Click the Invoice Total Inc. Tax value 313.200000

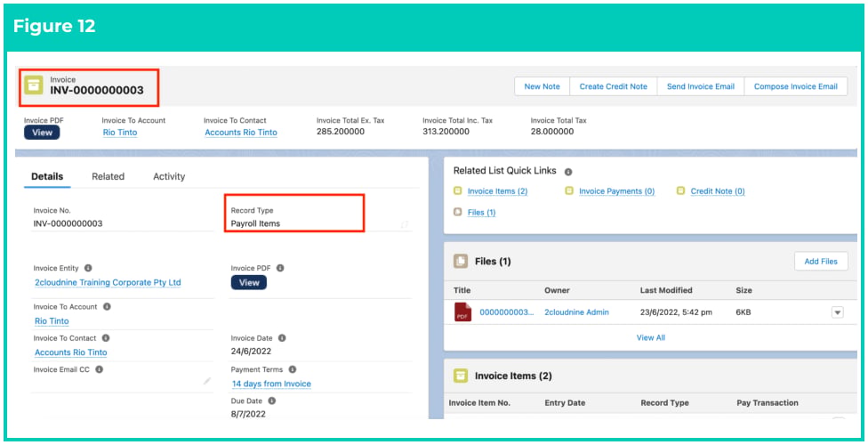446,132
